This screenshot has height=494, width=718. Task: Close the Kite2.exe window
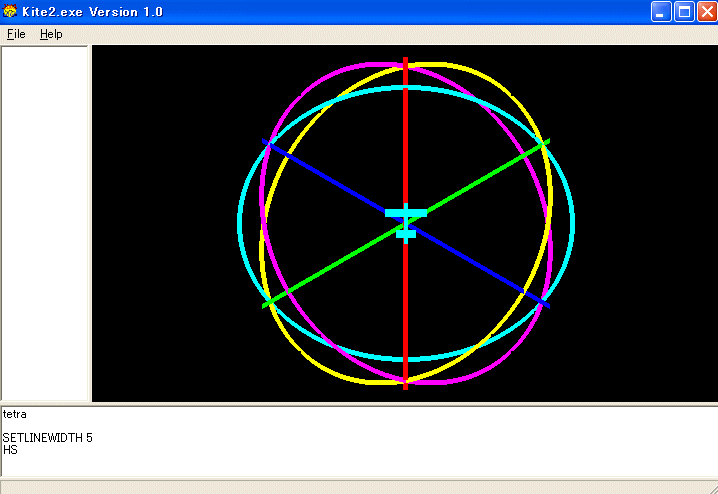pyautogui.click(x=707, y=11)
